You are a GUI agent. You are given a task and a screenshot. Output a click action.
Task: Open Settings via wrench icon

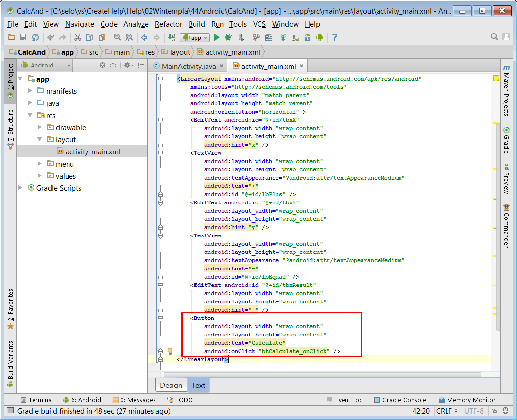coord(256,37)
